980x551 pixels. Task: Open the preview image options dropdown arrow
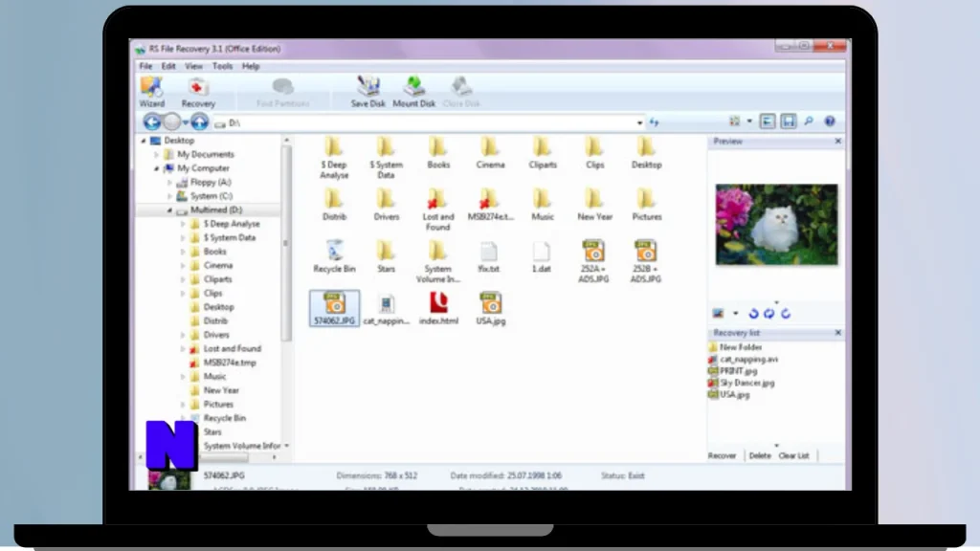point(736,314)
